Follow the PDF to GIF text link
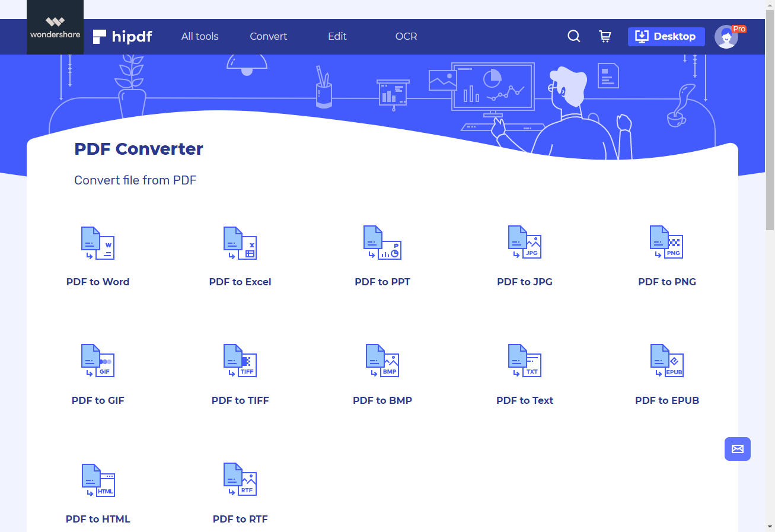This screenshot has height=532, width=775. [x=98, y=400]
